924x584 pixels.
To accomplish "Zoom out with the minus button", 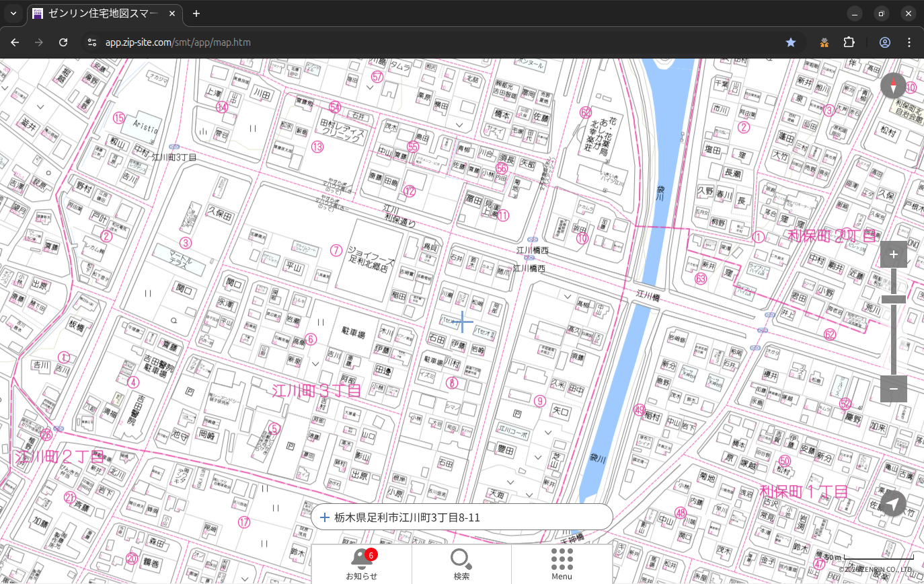I will (x=893, y=389).
